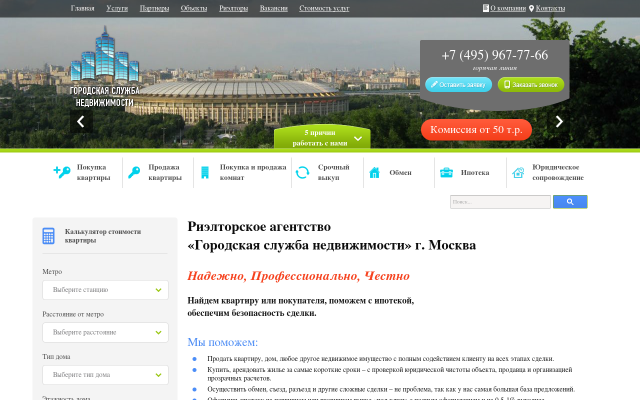Open Вакансии in top menu

273,8
